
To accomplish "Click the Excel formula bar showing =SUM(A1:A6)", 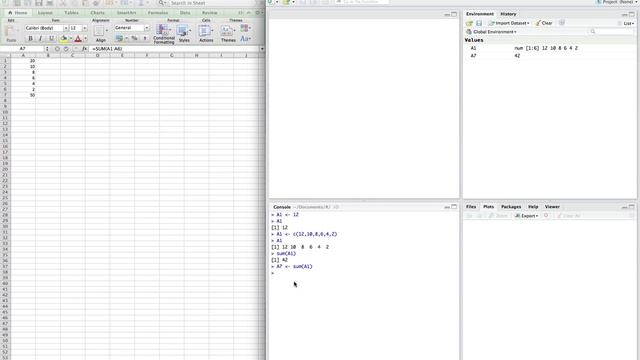I will [174, 49].
